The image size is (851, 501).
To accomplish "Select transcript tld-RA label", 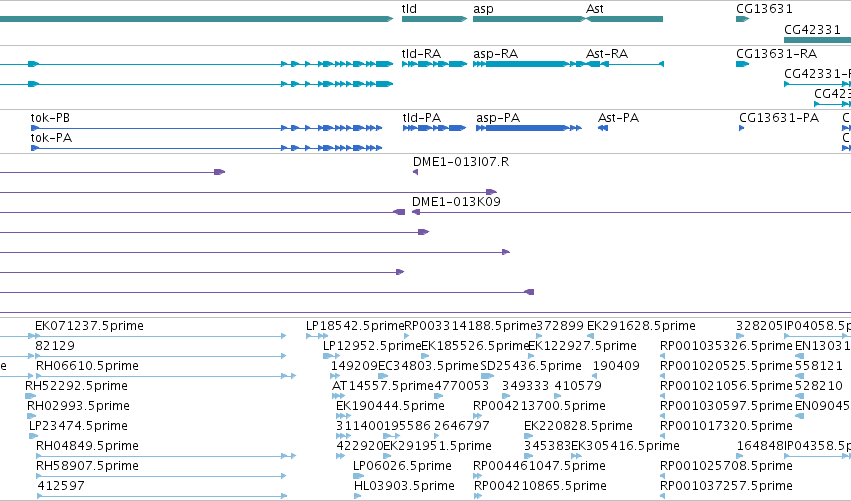I will coord(421,54).
